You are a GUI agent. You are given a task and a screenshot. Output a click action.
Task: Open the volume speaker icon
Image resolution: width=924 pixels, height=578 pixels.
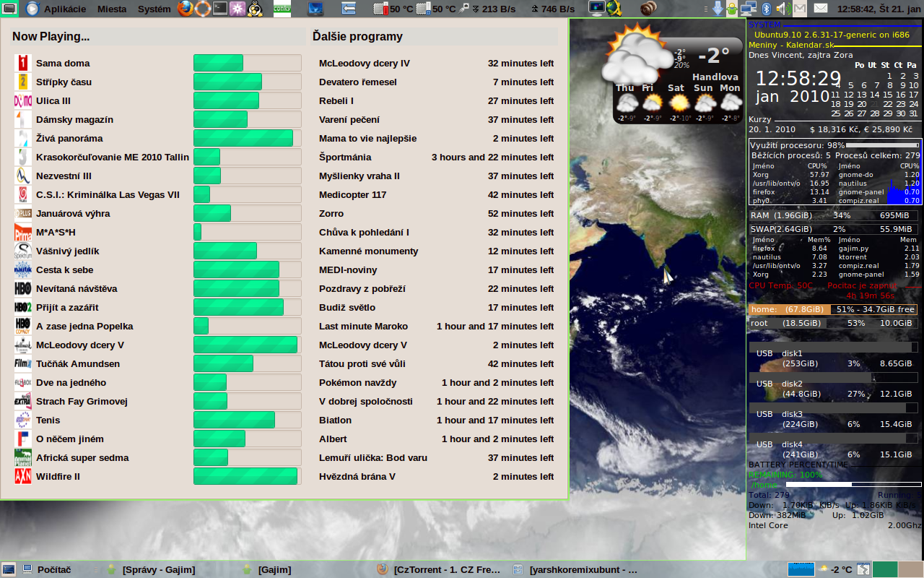pos(783,9)
